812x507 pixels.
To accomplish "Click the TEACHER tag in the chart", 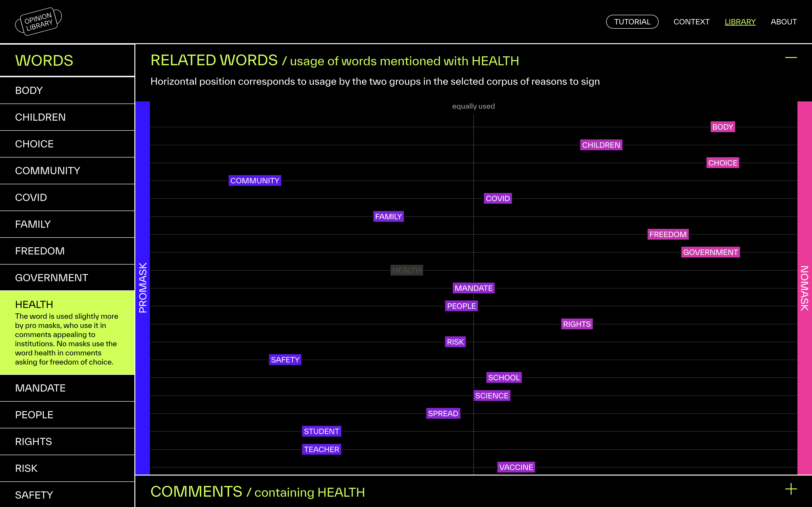I will point(321,449).
